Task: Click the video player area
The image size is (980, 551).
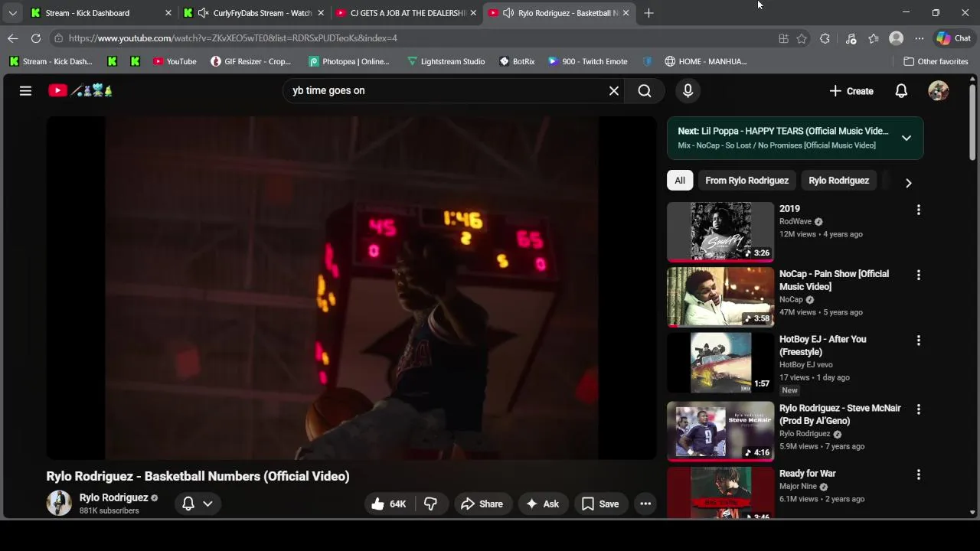Action: [351, 288]
